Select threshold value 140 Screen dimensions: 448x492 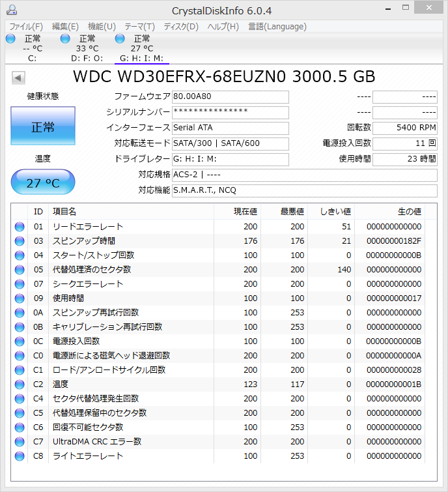click(x=344, y=270)
